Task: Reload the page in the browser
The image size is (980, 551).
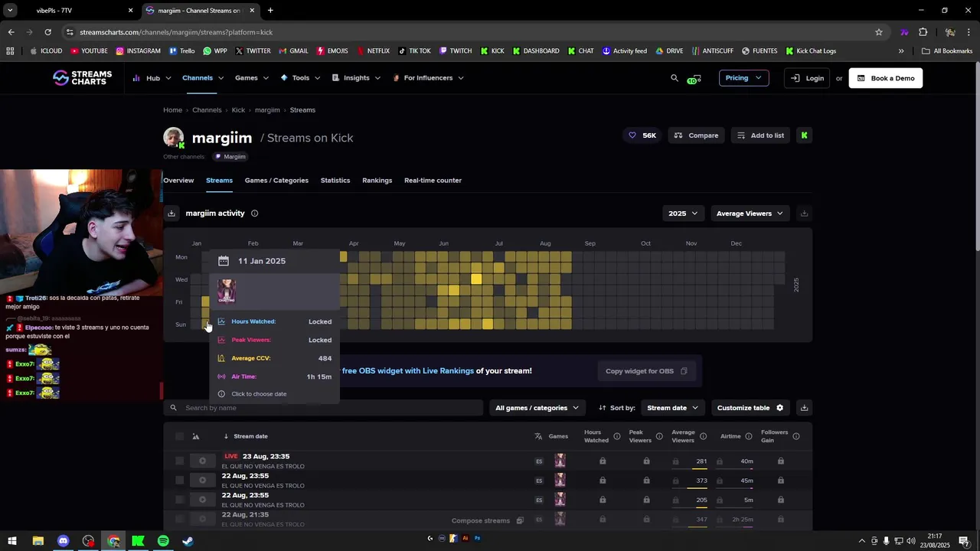Action: [47, 32]
